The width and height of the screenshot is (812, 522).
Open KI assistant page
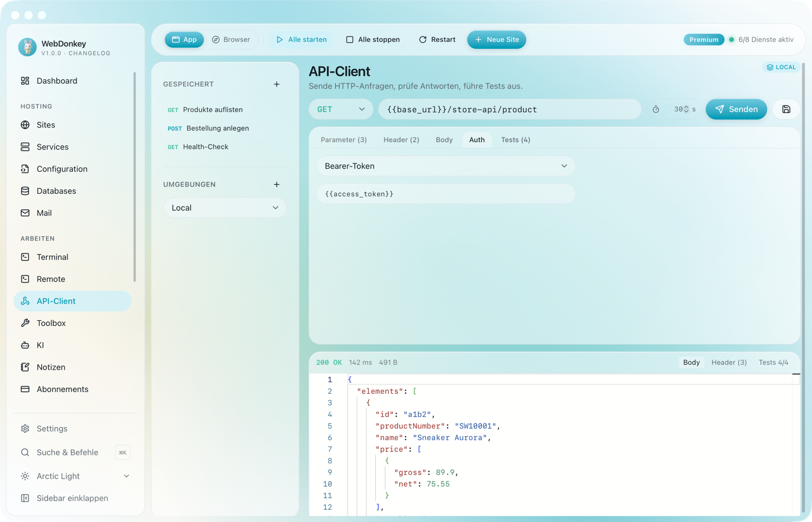pyautogui.click(x=72, y=345)
